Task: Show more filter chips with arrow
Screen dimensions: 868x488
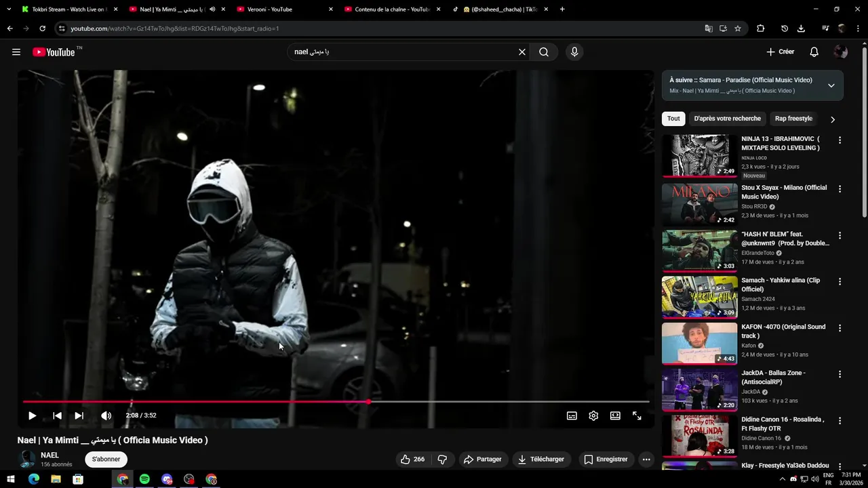Action: [833, 119]
